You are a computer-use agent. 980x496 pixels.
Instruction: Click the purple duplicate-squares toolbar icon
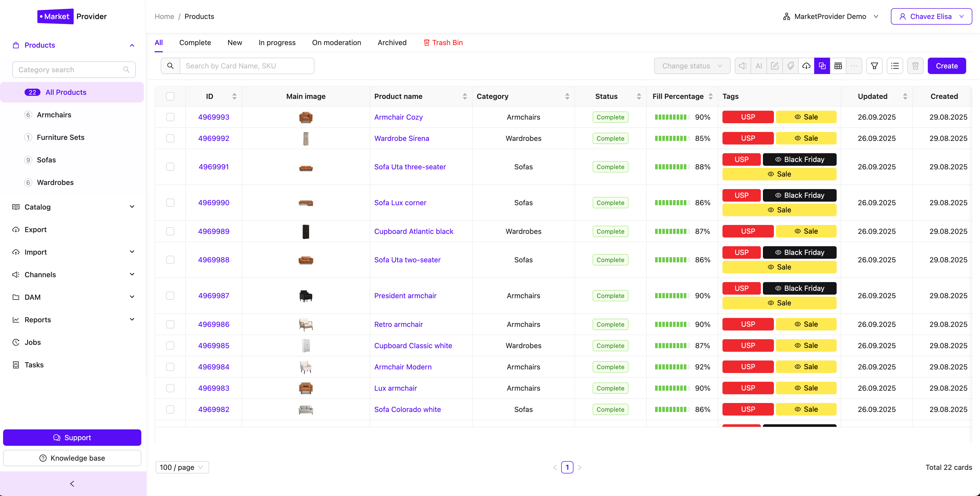(x=822, y=66)
